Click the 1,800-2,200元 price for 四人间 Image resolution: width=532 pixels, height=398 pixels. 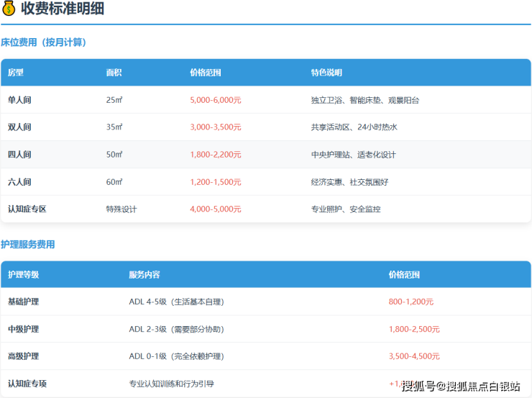click(216, 155)
